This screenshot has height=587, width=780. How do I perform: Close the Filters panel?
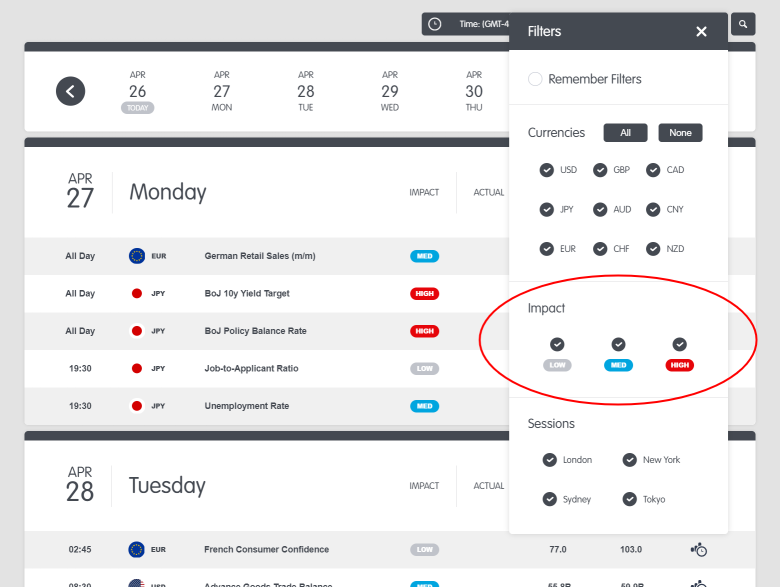[x=701, y=32]
